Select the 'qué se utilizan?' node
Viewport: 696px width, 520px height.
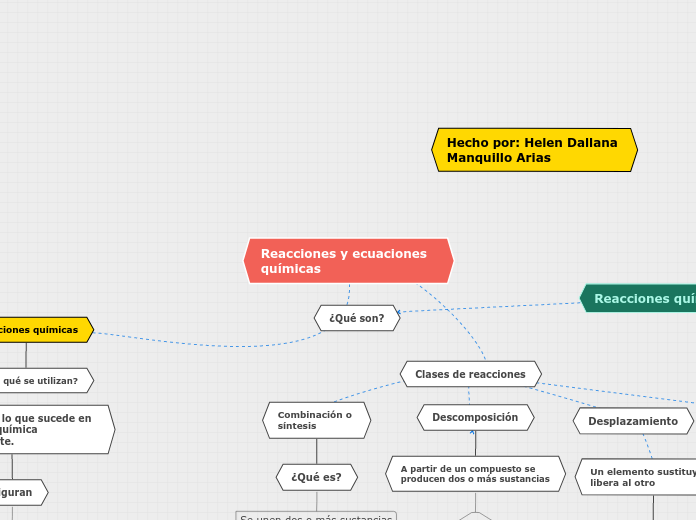[46, 381]
